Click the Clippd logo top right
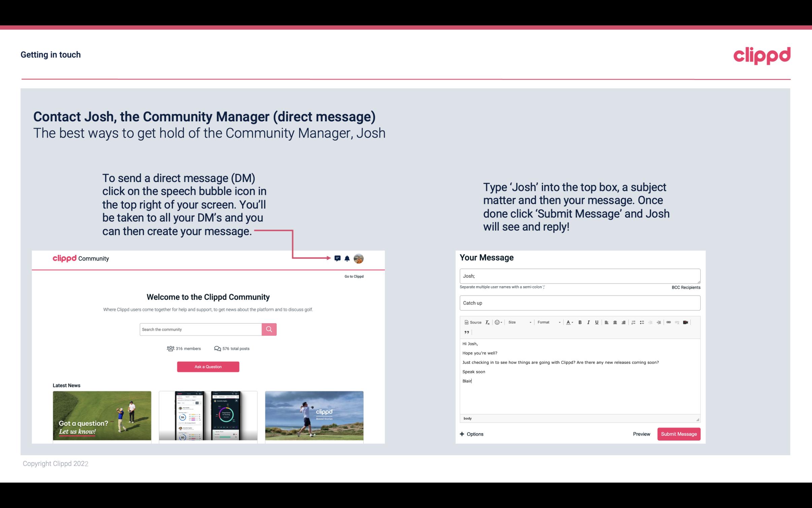This screenshot has height=508, width=812. pos(762,55)
